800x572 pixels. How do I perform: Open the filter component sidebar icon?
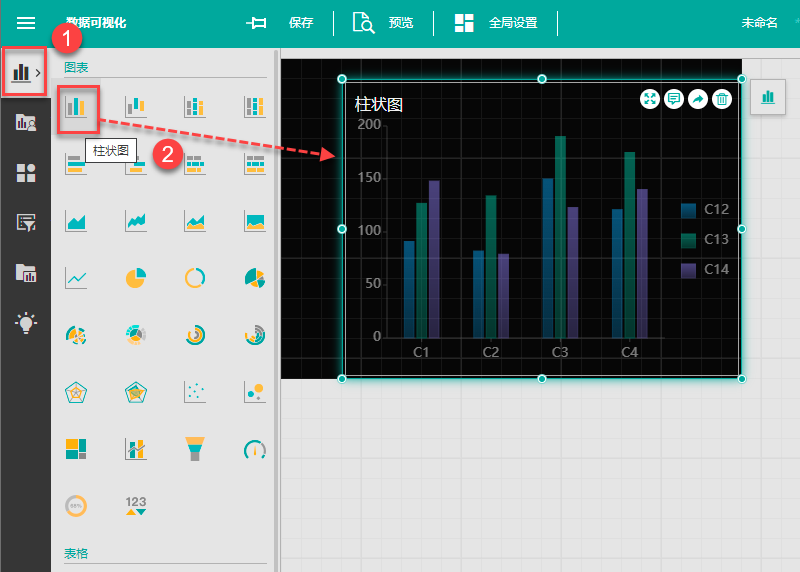[x=26, y=222]
